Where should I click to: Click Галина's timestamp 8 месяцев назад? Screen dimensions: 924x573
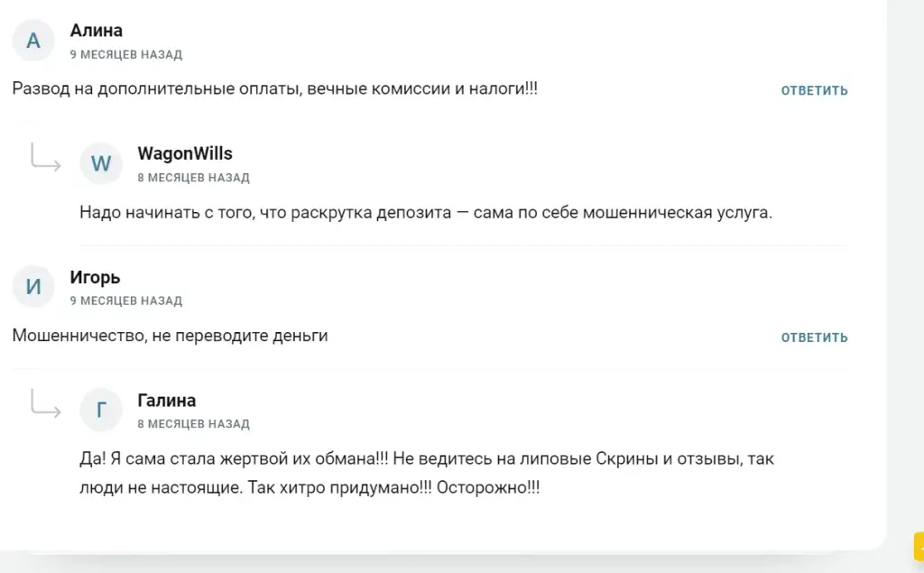(193, 424)
